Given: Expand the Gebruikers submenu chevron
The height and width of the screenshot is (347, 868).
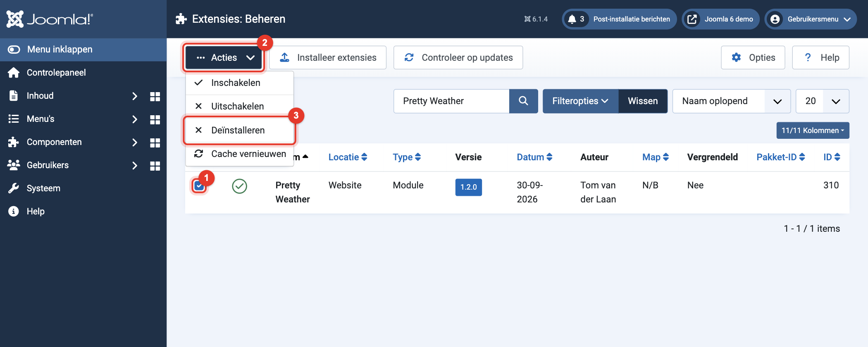Looking at the screenshot, I should pos(134,166).
